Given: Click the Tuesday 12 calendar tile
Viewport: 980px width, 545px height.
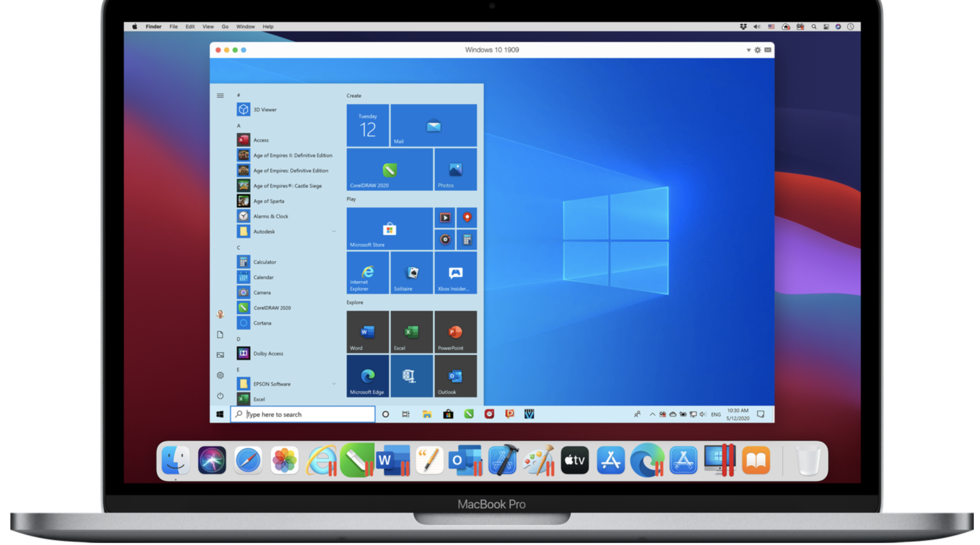Looking at the screenshot, I should pyautogui.click(x=367, y=125).
